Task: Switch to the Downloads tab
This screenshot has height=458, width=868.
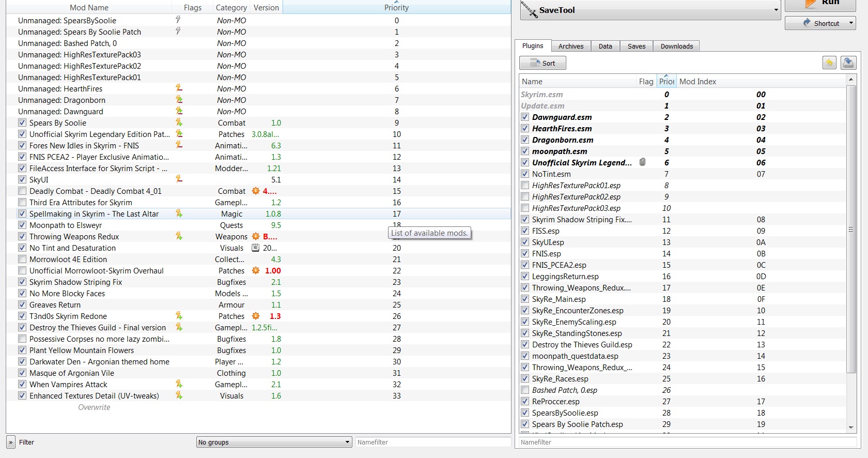Action: [x=677, y=46]
